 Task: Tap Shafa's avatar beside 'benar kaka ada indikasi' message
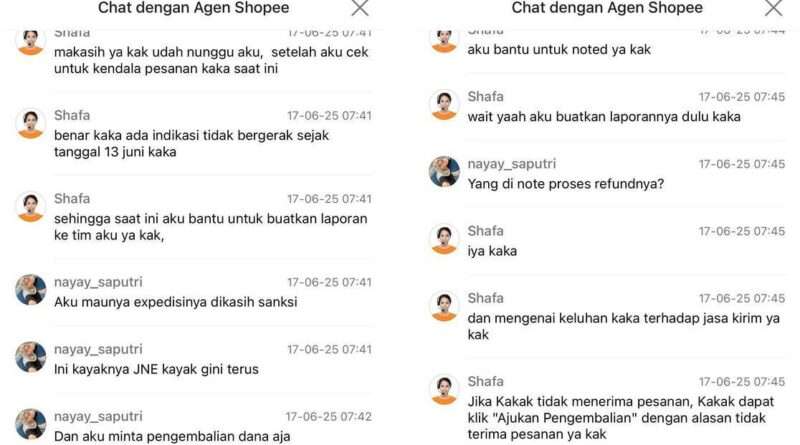(31, 123)
